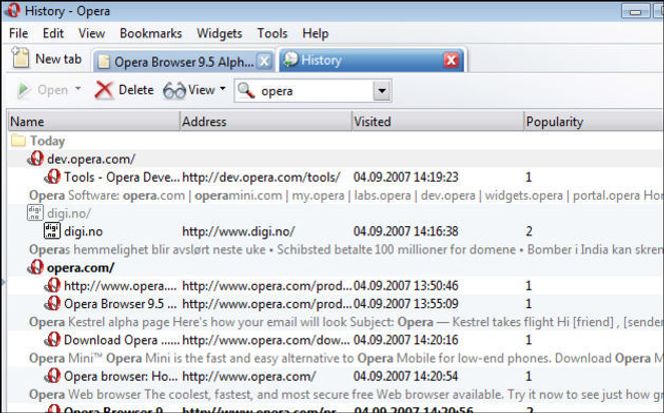Click the Today folder icon
The height and width of the screenshot is (413, 664).
click(x=18, y=141)
